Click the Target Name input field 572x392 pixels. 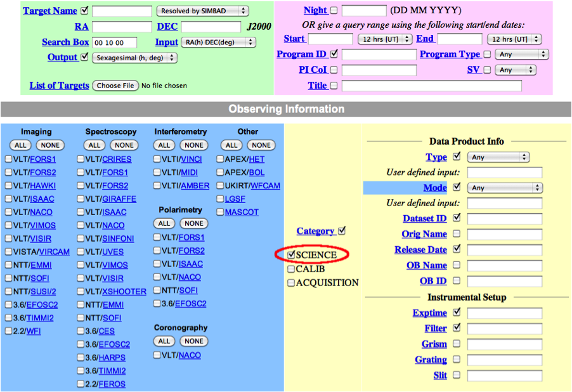[122, 11]
